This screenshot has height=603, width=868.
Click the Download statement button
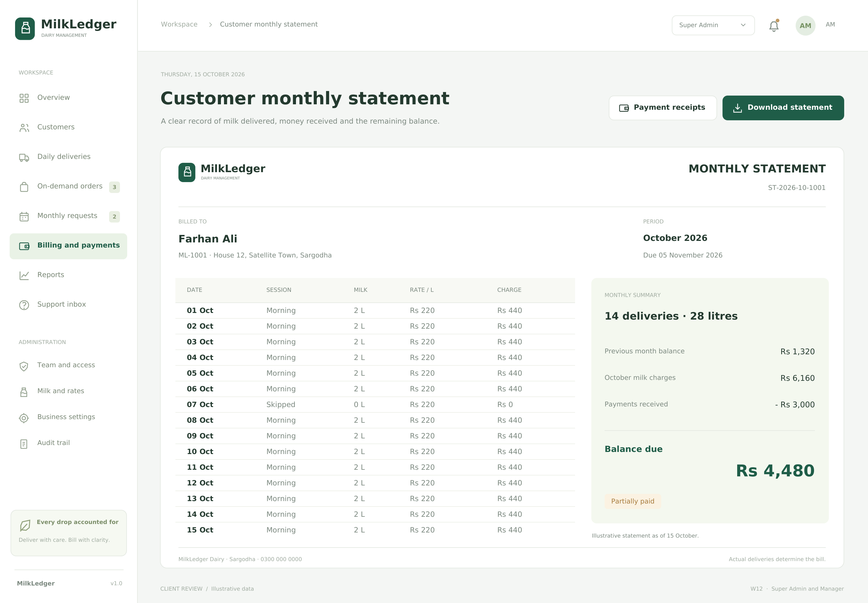[783, 108]
